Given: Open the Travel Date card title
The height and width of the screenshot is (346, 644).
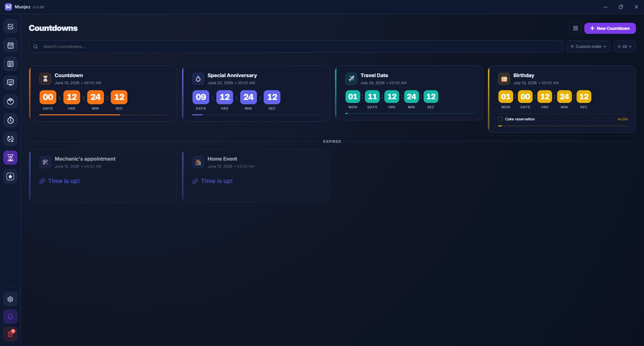Looking at the screenshot, I should click(374, 75).
